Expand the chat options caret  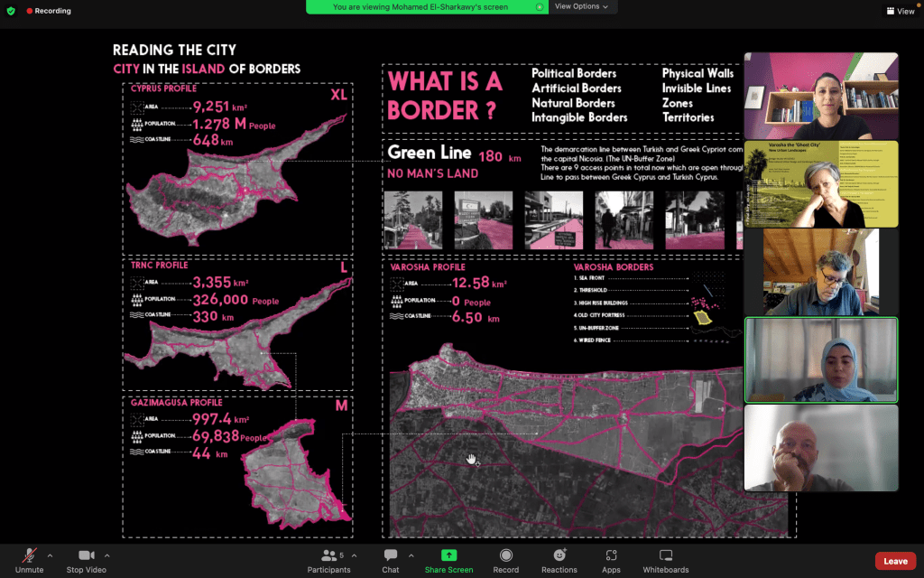(x=411, y=555)
